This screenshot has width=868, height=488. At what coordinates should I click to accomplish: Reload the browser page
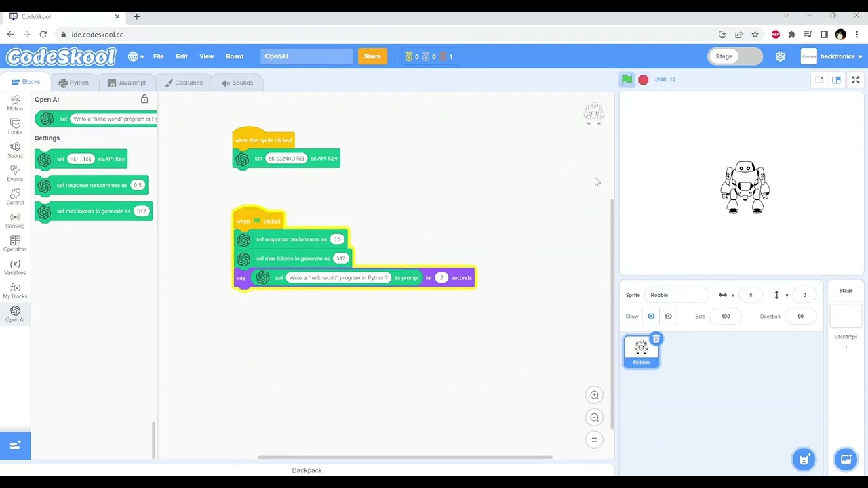tap(43, 35)
